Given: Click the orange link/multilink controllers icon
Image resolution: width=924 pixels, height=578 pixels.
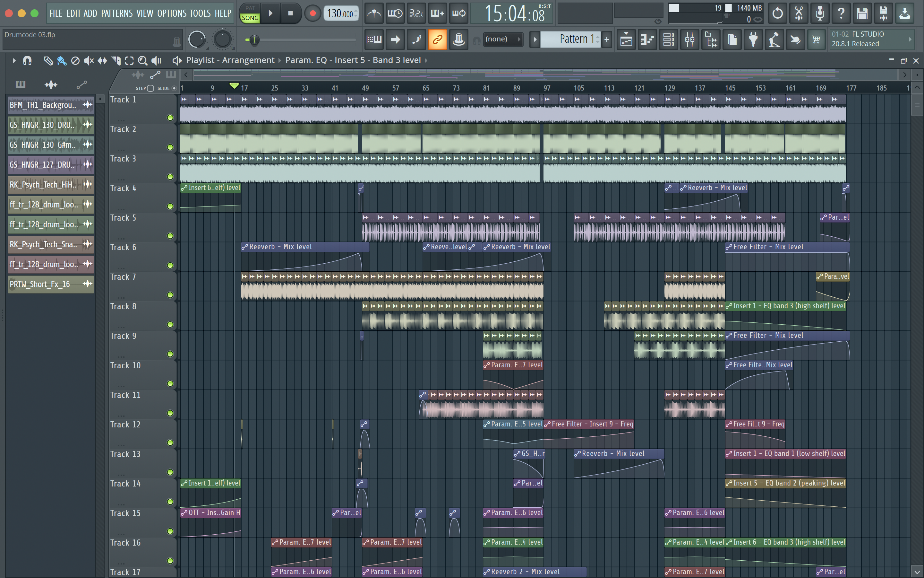Looking at the screenshot, I should pos(438,39).
